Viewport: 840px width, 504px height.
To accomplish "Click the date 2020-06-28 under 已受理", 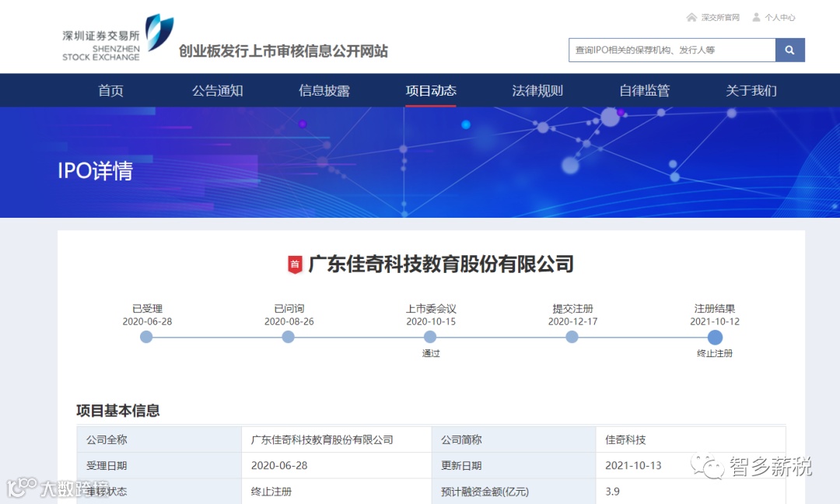I will [x=147, y=321].
